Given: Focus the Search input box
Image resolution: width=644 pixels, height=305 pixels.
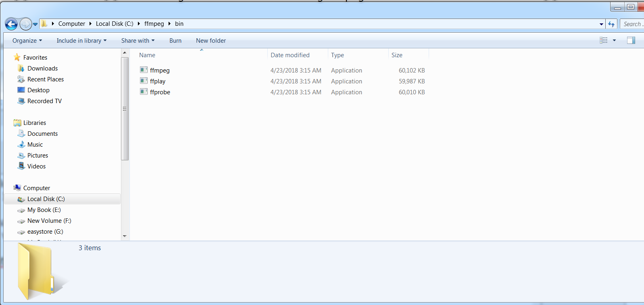Looking at the screenshot, I should (632, 24).
